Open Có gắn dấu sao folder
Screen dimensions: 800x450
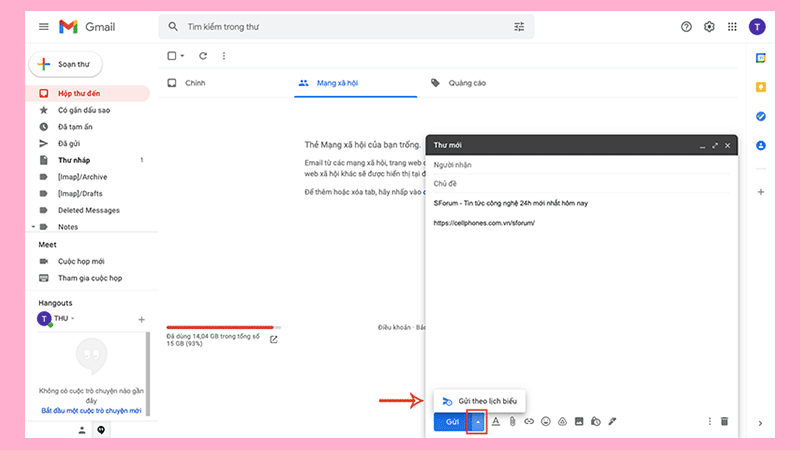tap(84, 110)
